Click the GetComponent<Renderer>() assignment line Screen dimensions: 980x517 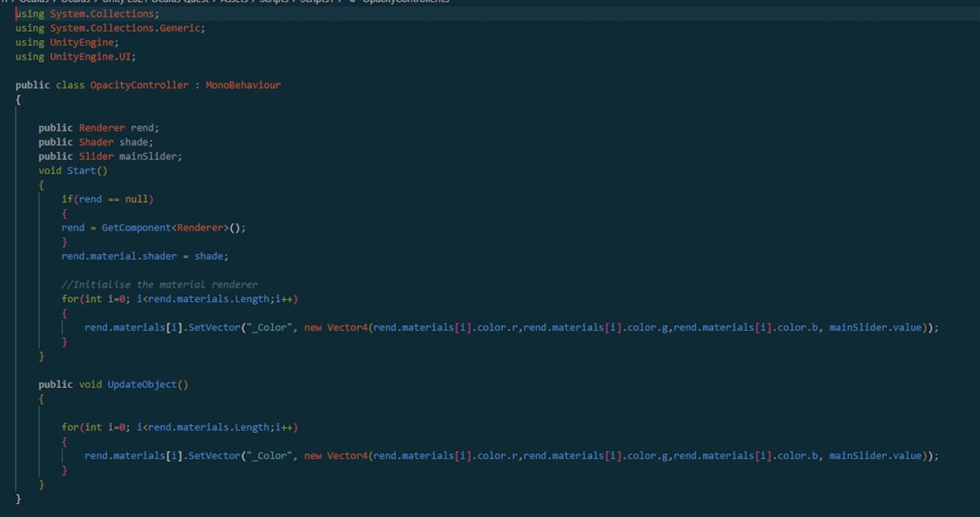pos(154,228)
